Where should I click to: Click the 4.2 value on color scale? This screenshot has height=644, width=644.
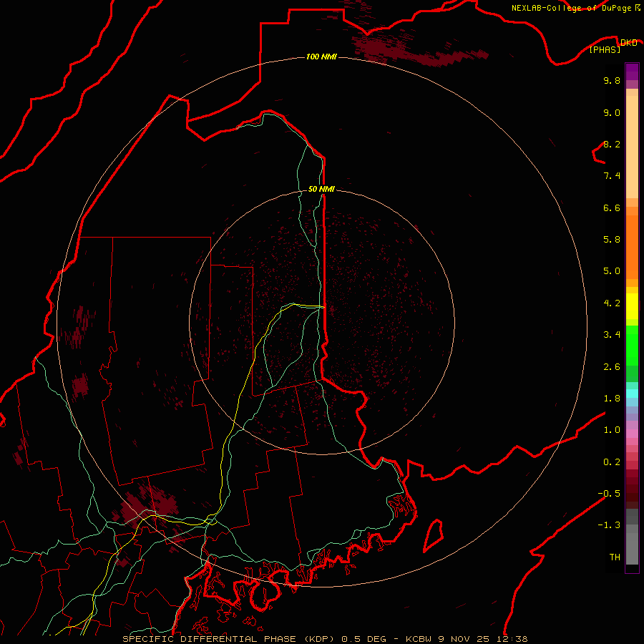point(612,303)
